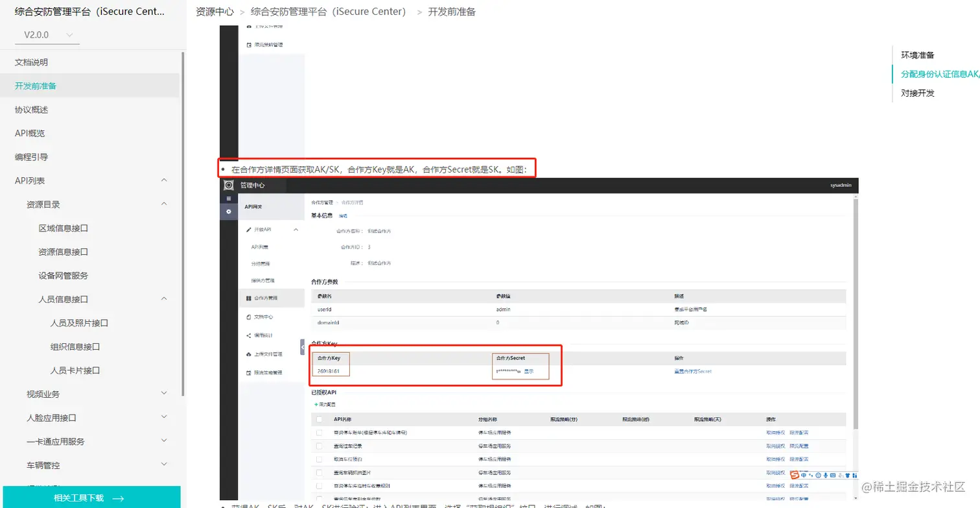This screenshot has height=508, width=980.
Task: Expand the 视频业务 chevron
Action: [x=164, y=394]
